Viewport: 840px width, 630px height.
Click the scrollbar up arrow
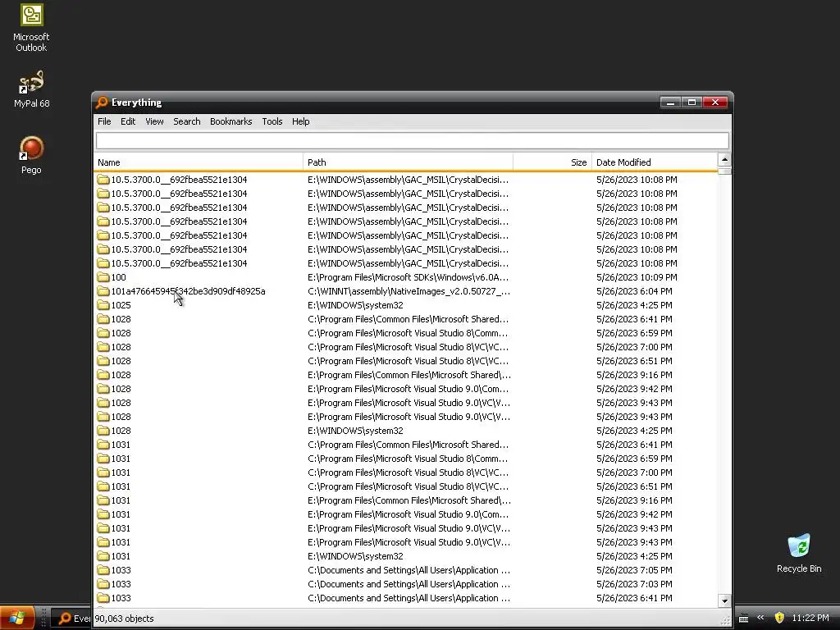point(724,160)
